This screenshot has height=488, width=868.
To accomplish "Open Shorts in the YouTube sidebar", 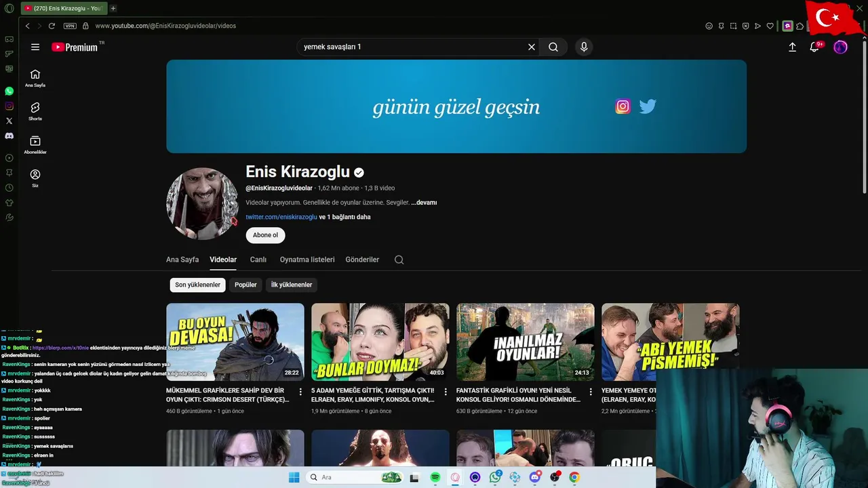I will tap(35, 111).
